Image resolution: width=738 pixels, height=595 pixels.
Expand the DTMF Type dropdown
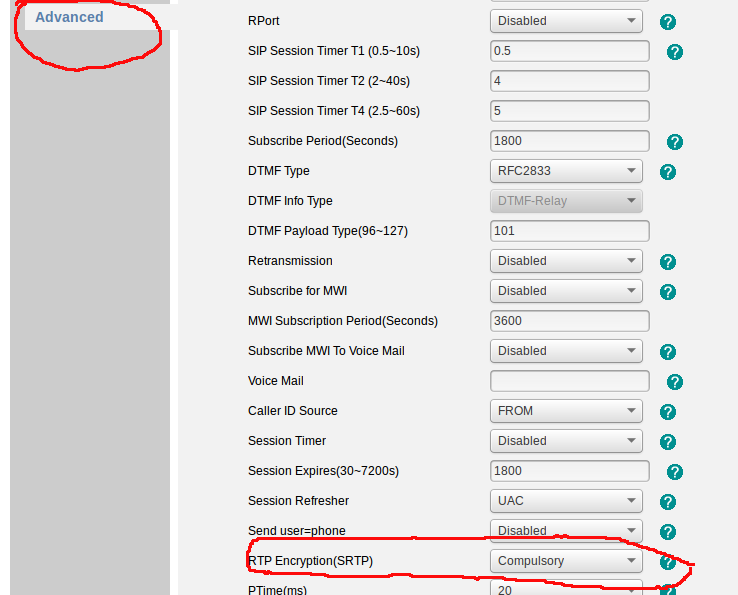[566, 171]
